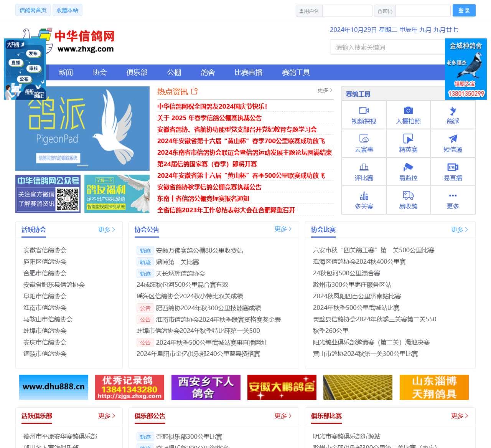Open 德州市平原安华赛鸽俱乐部 link
The width and height of the screenshot is (491, 448).
[x=60, y=436]
